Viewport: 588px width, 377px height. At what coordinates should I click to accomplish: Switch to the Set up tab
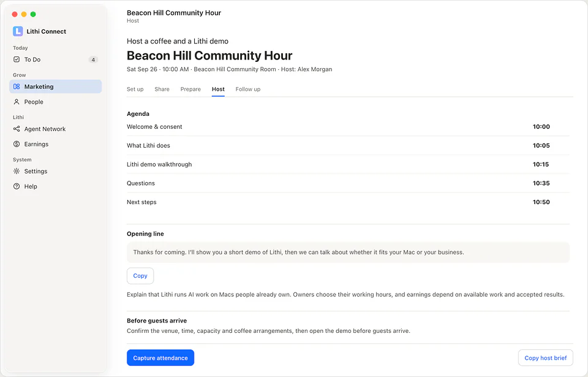coord(135,89)
